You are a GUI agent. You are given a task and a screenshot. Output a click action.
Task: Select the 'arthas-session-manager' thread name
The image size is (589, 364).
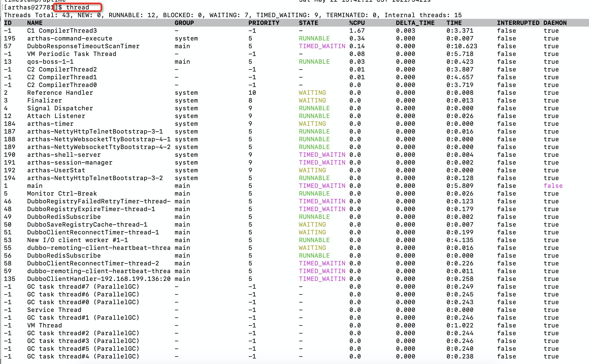[70, 162]
